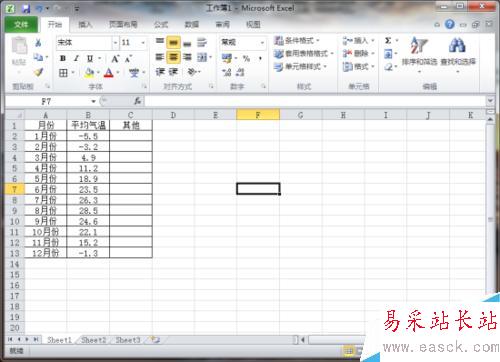Switch to Sheet2 tab
Viewport: 500px width, 362px height.
(94, 340)
